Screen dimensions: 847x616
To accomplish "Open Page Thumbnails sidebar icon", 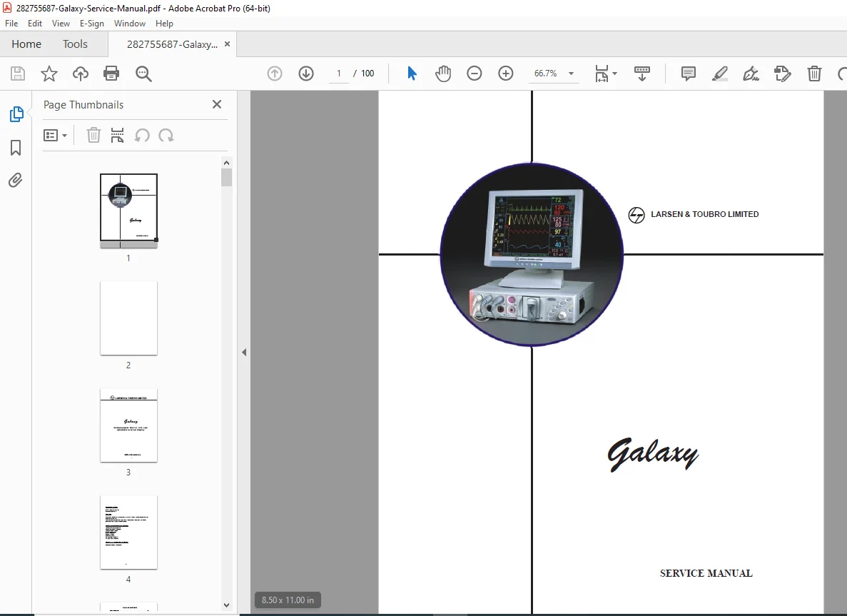I will coord(16,114).
